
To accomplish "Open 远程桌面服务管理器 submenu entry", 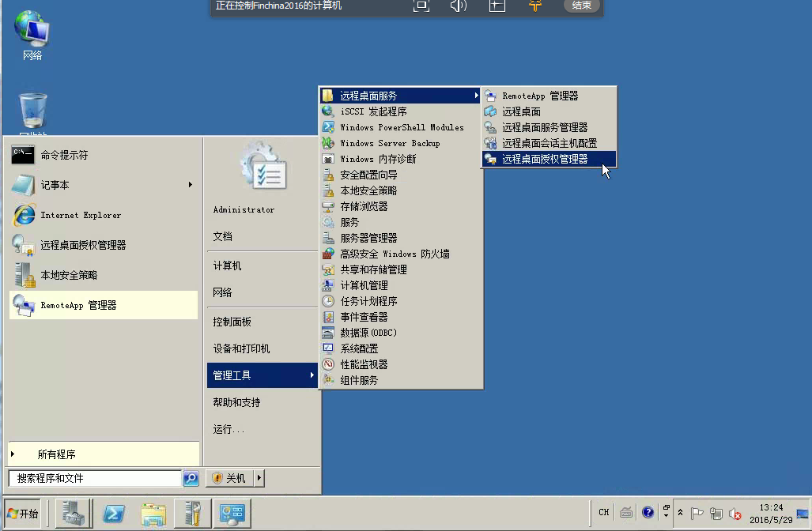I will pos(549,127).
